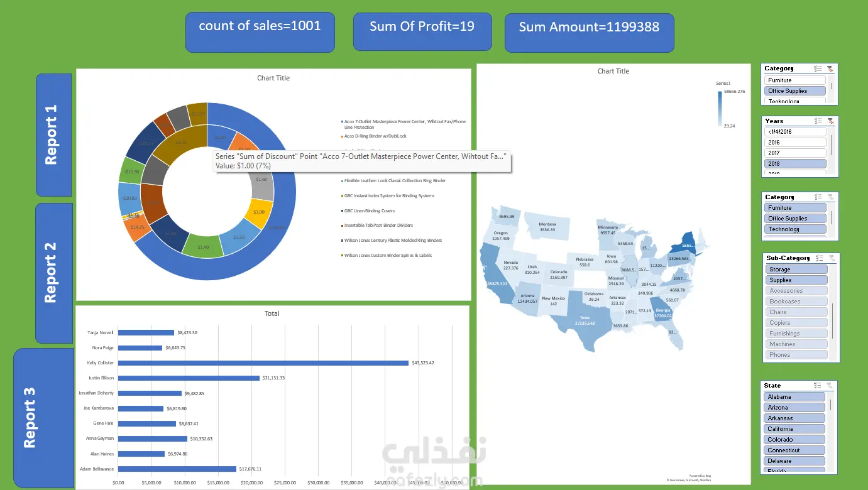The width and height of the screenshot is (868, 490).
Task: Toggle Colorado in the State slicer
Action: point(794,440)
